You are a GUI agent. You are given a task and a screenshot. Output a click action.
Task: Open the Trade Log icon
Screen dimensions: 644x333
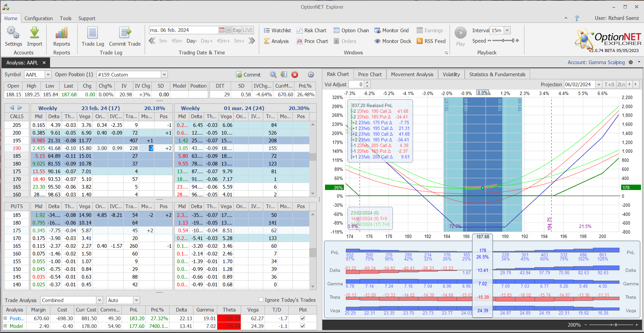click(93, 33)
